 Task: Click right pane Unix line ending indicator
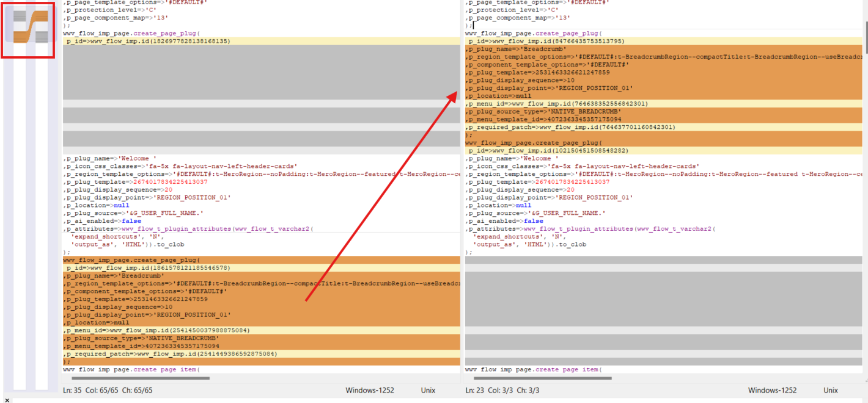(831, 390)
